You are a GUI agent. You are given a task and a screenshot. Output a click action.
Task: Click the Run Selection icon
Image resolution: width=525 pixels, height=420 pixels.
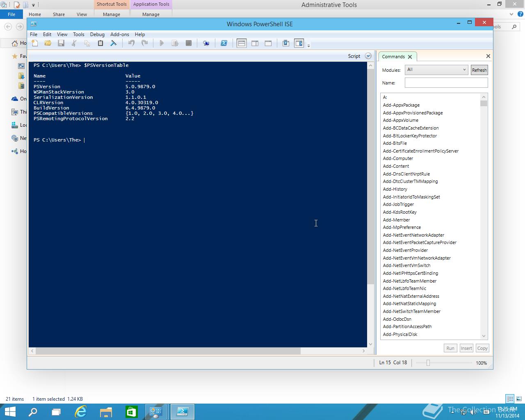tap(175, 43)
